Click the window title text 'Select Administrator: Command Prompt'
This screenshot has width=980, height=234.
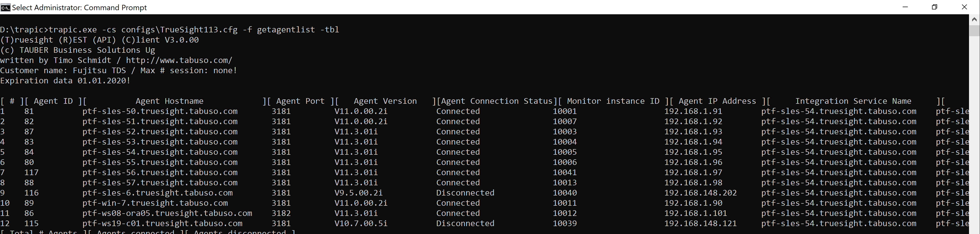80,8
